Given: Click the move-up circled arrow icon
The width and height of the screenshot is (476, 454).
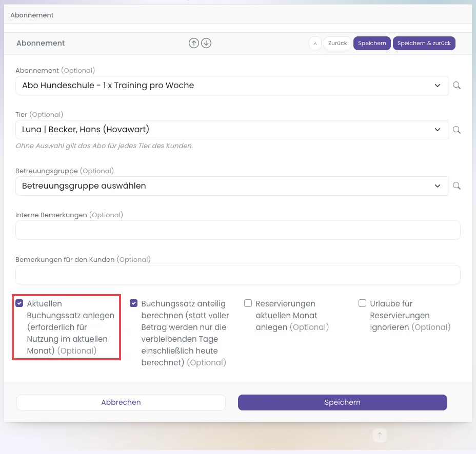Looking at the screenshot, I should (x=194, y=43).
